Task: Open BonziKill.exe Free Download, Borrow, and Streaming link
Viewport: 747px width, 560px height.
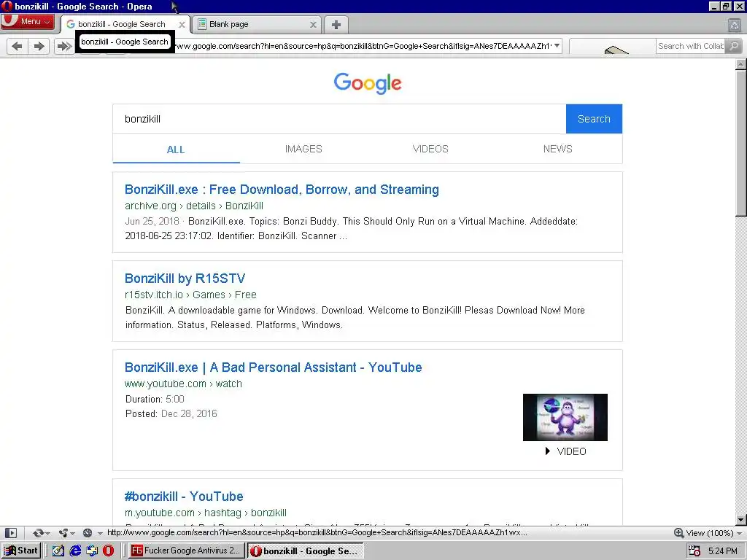Action: point(282,190)
